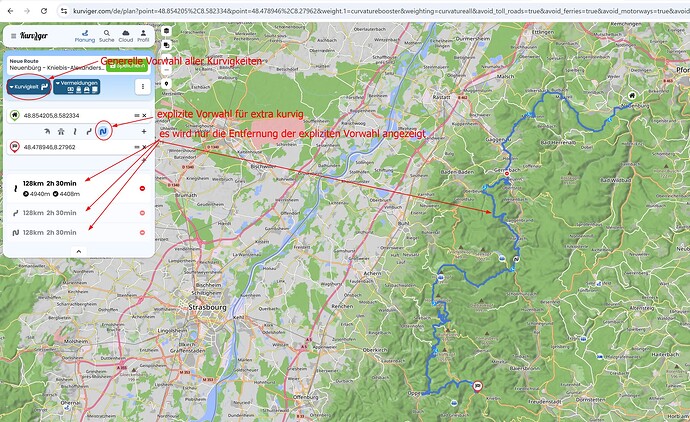Click the locate-me map pin button
This screenshot has height=422, width=690.
click(x=166, y=84)
